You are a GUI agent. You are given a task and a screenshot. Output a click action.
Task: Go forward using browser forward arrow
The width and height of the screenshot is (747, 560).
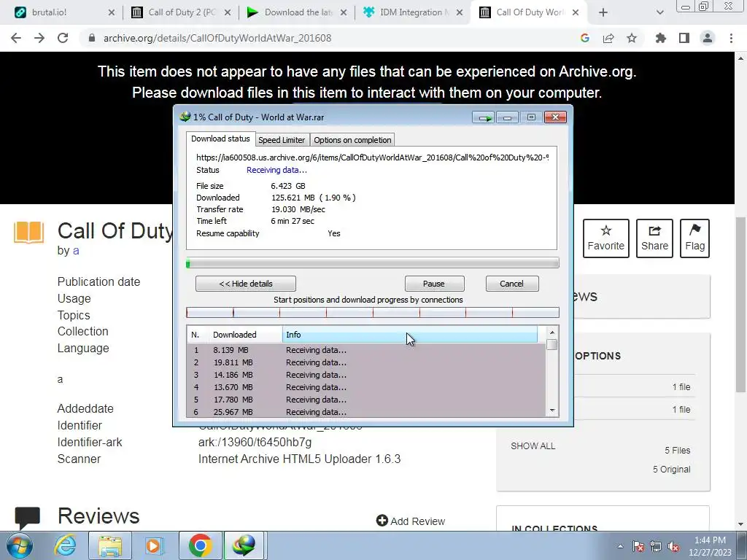(39, 38)
